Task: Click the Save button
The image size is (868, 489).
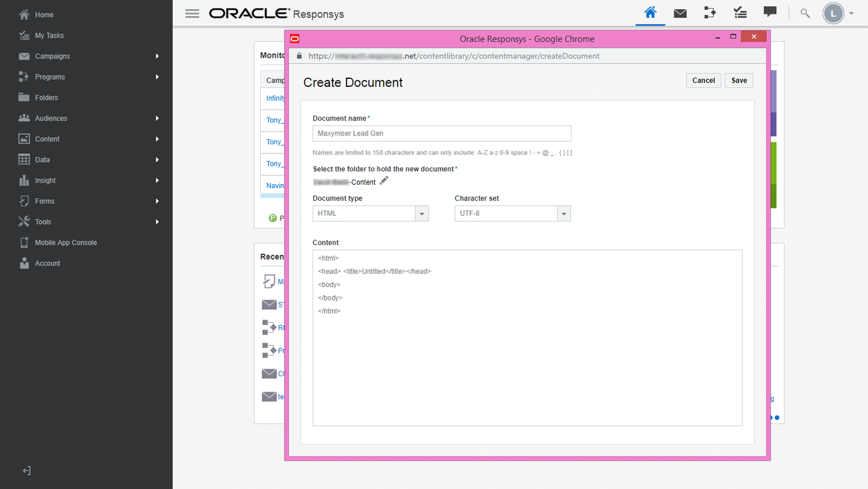Action: [x=739, y=81]
